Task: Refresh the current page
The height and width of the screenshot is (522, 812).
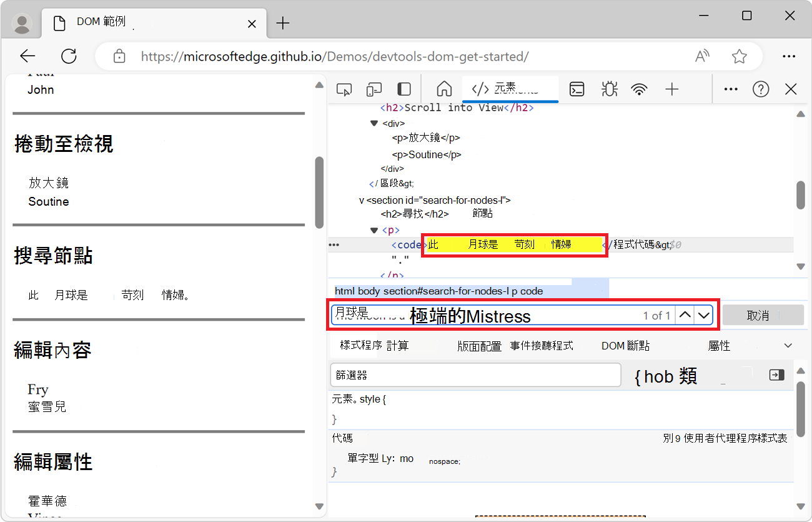Action: click(69, 56)
